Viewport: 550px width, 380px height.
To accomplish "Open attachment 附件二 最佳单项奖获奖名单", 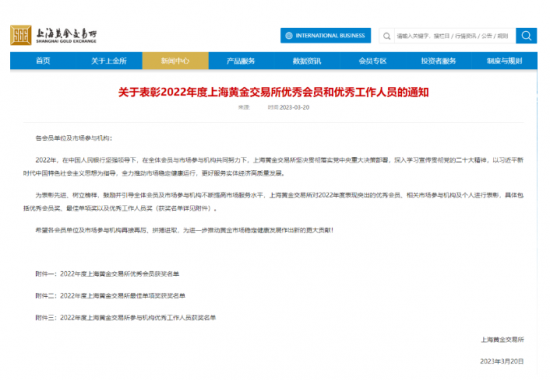I will 110,295.
